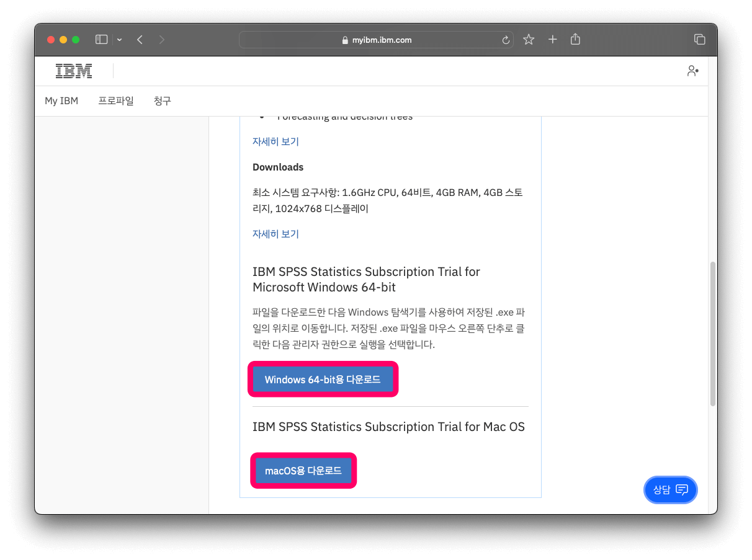Click the myibm.ibm.com address bar
This screenshot has width=752, height=560.
point(377,40)
